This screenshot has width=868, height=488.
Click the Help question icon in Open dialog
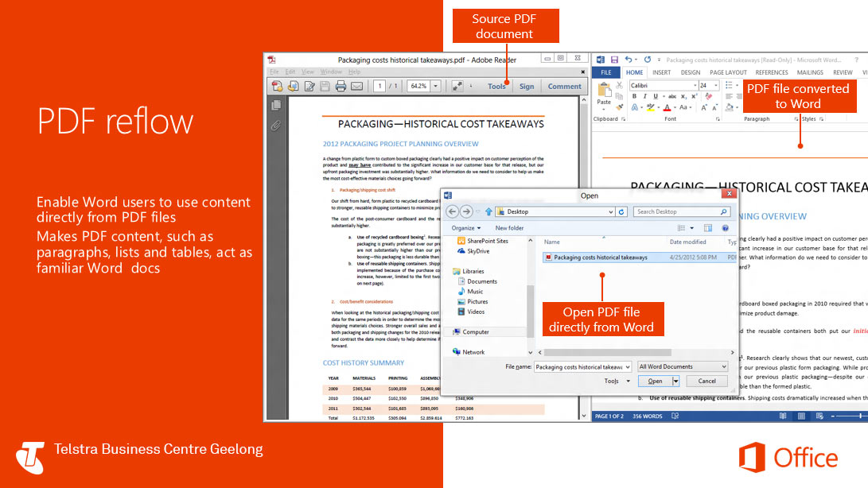[725, 228]
